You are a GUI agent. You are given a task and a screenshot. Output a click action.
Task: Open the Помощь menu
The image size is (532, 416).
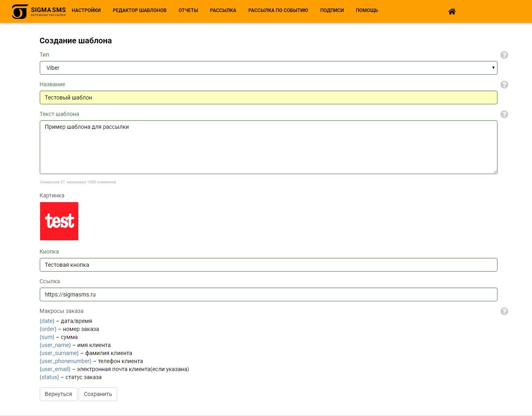(x=367, y=10)
